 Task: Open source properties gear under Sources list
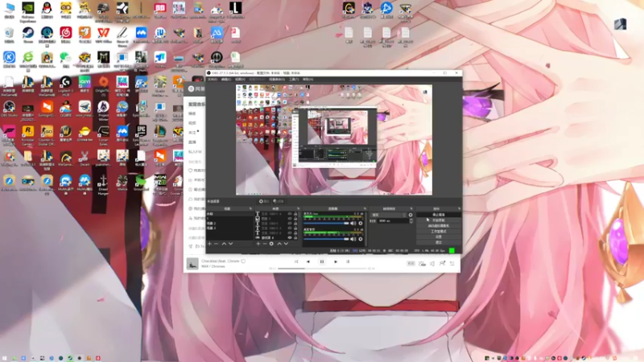click(271, 244)
